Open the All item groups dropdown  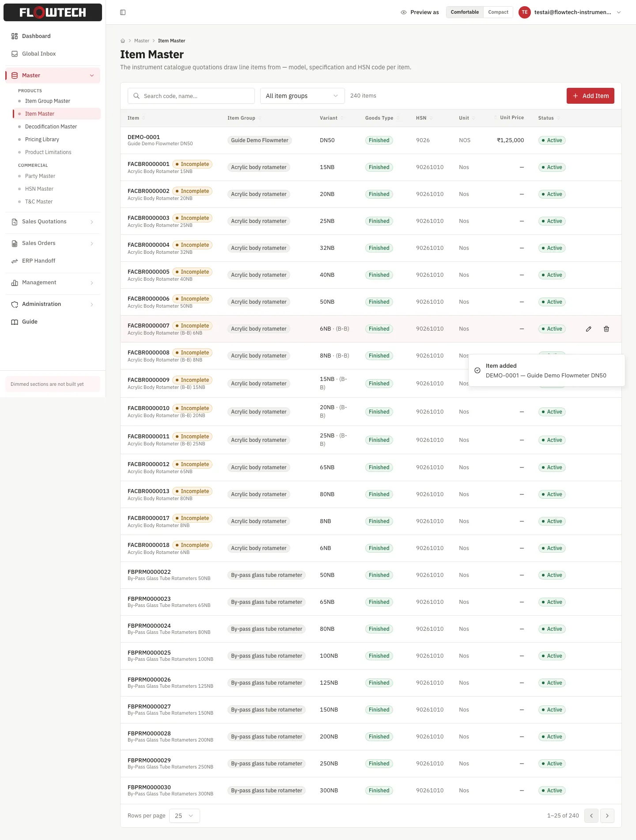(303, 96)
